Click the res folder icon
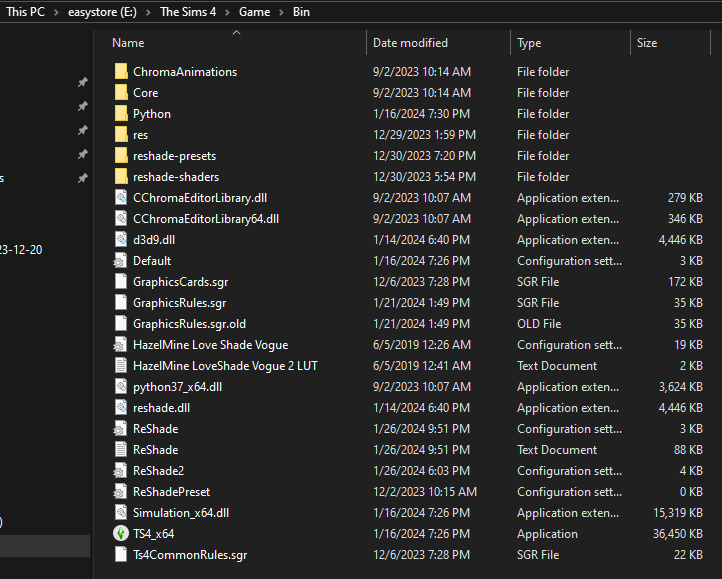722x579 pixels. [121, 135]
